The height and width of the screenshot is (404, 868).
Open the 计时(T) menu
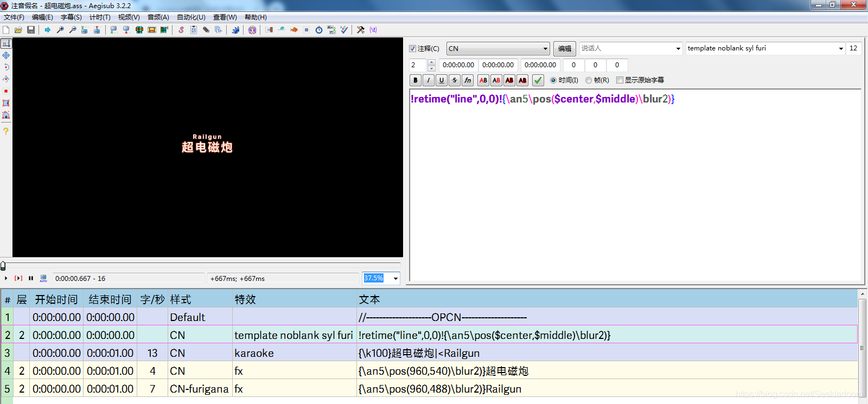(100, 17)
